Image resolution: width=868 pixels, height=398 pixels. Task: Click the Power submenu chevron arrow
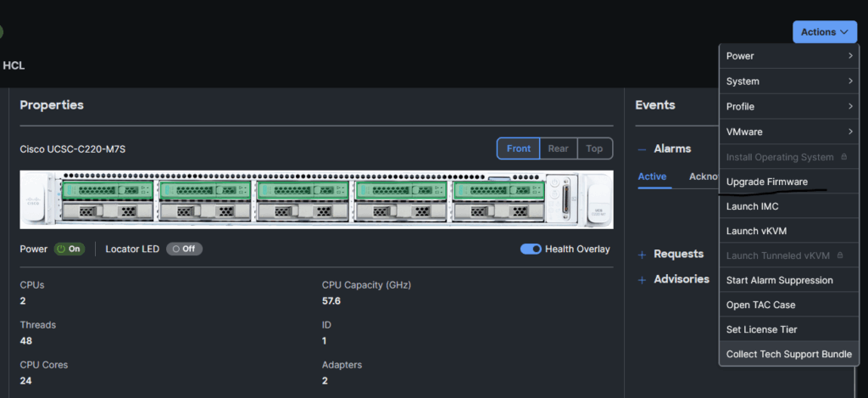pyautogui.click(x=850, y=56)
